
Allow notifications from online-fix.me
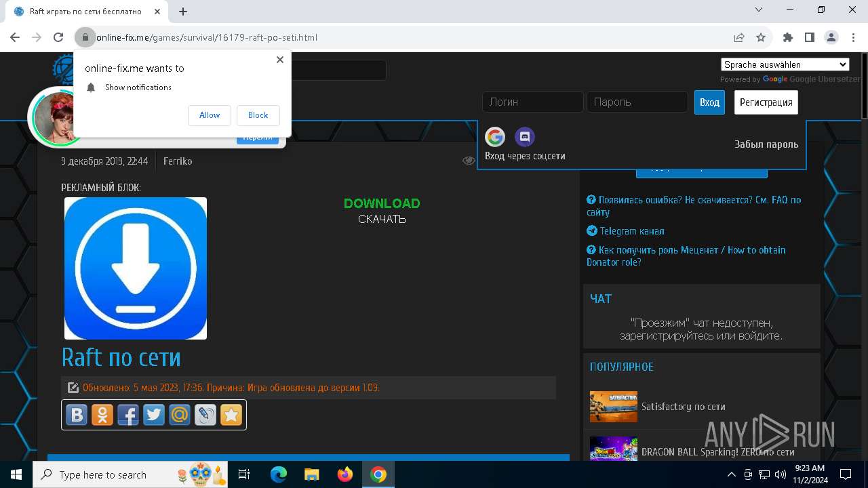pos(210,115)
